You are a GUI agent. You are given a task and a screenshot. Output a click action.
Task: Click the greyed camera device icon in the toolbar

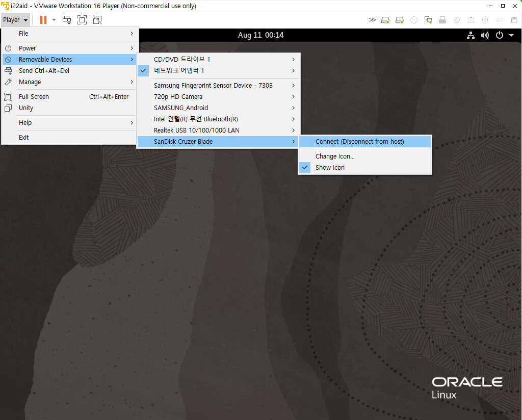pos(471,20)
